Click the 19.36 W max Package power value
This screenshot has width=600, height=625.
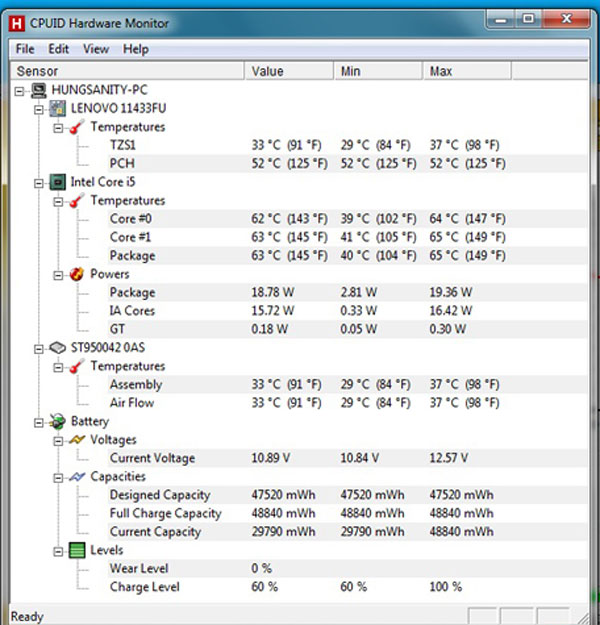[451, 293]
